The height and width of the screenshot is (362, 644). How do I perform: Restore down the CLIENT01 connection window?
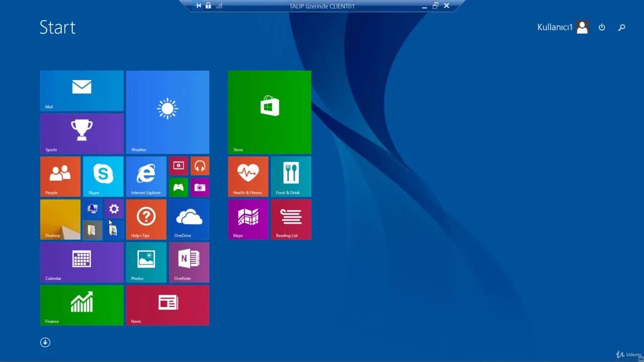pos(435,6)
